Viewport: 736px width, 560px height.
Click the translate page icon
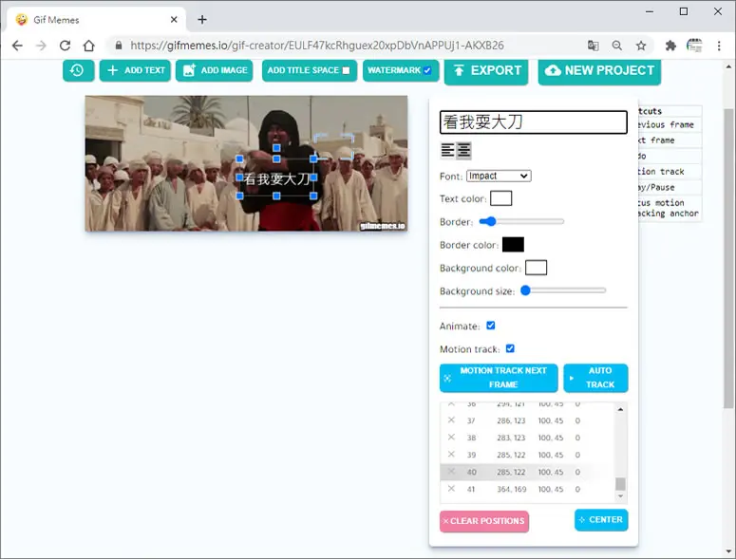coord(593,46)
